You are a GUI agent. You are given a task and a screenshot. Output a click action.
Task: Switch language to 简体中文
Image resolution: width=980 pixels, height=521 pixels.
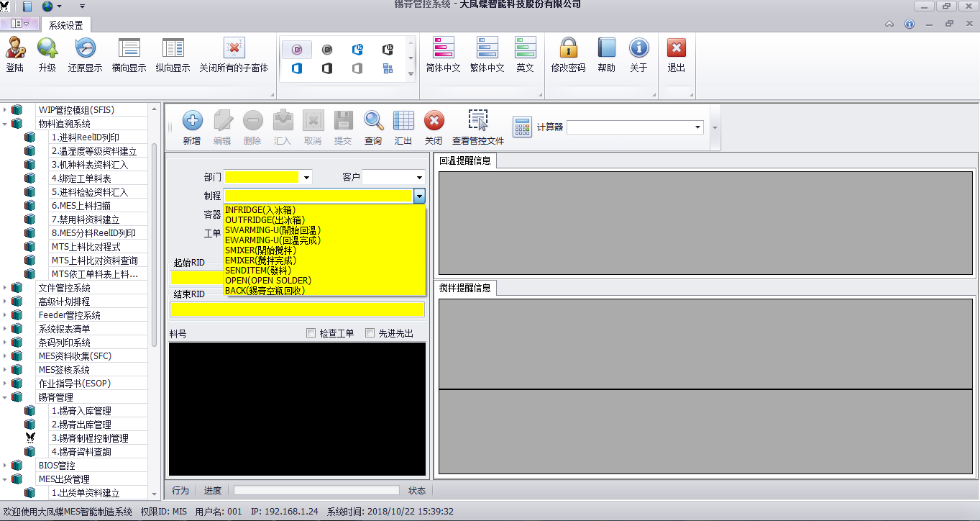tap(444, 48)
